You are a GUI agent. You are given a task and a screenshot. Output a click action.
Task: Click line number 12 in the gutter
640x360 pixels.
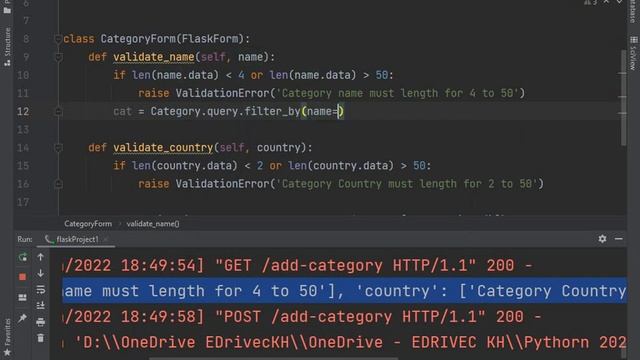pyautogui.click(x=23, y=111)
